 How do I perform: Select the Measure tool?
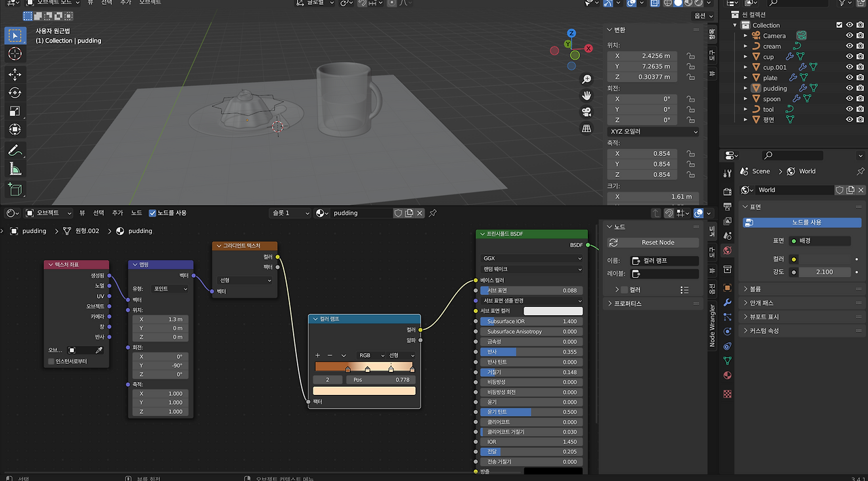15,169
